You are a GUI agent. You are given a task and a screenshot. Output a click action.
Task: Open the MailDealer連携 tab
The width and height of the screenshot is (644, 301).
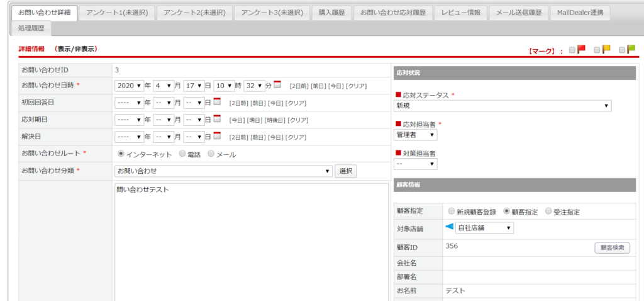click(579, 13)
